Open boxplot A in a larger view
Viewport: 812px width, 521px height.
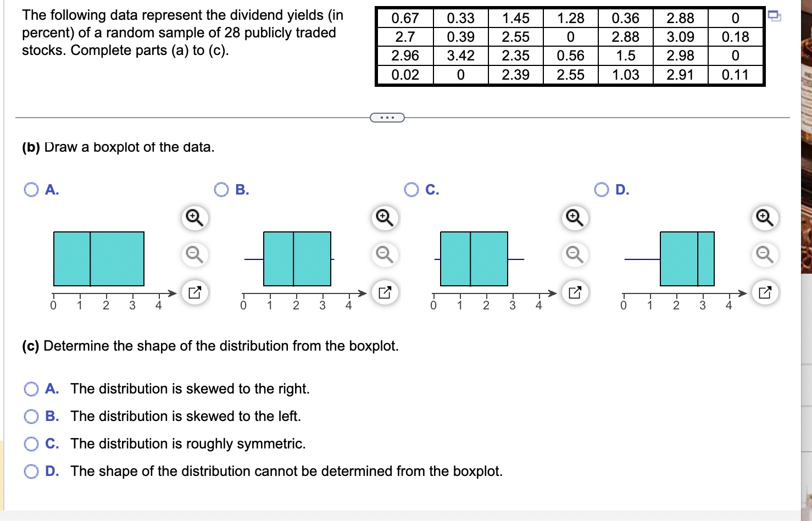[x=193, y=292]
